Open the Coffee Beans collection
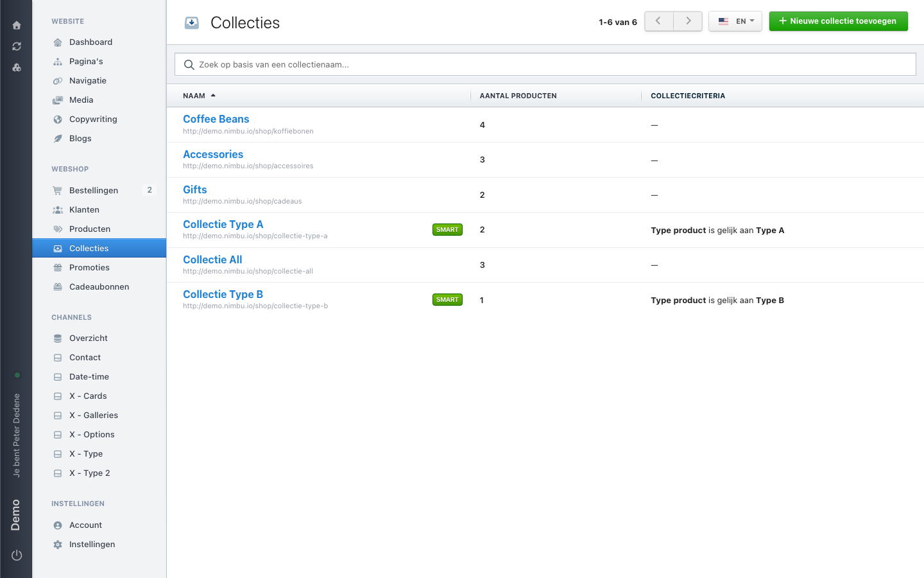924x578 pixels. (216, 119)
